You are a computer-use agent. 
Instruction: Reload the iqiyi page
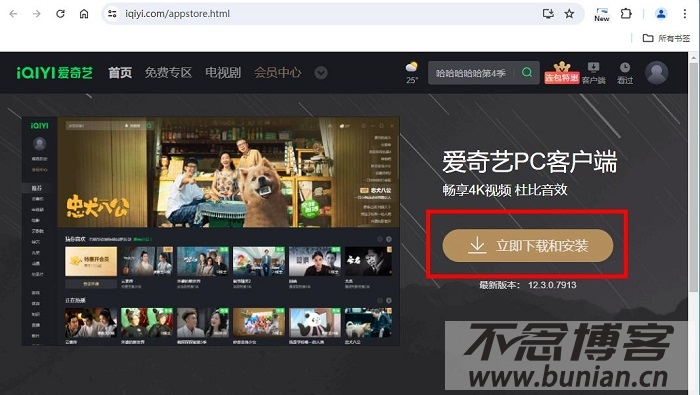(60, 14)
